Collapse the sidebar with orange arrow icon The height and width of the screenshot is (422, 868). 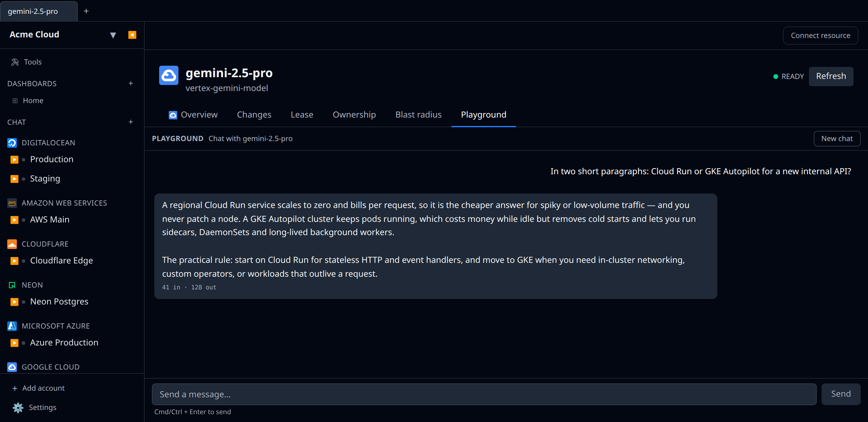[x=132, y=35]
